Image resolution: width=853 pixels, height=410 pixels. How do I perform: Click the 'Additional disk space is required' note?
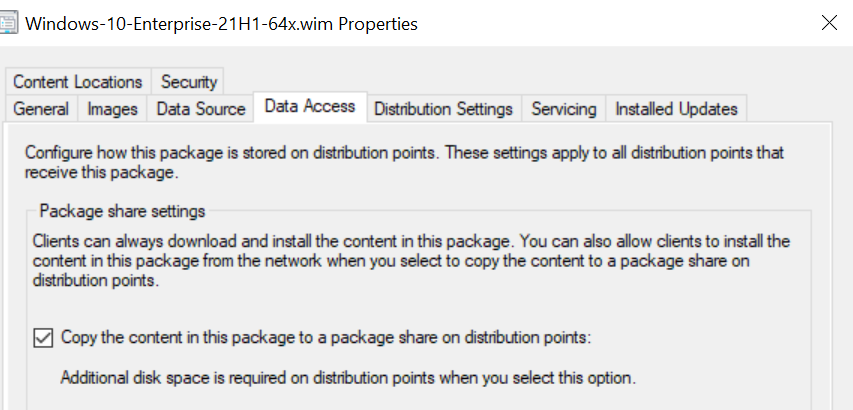pyautogui.click(x=348, y=377)
